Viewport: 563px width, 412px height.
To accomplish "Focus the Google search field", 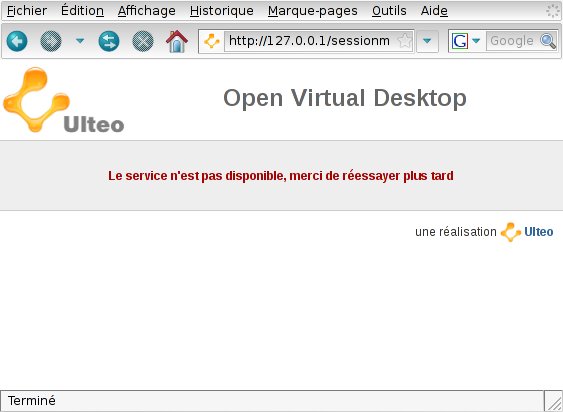I will [x=513, y=41].
